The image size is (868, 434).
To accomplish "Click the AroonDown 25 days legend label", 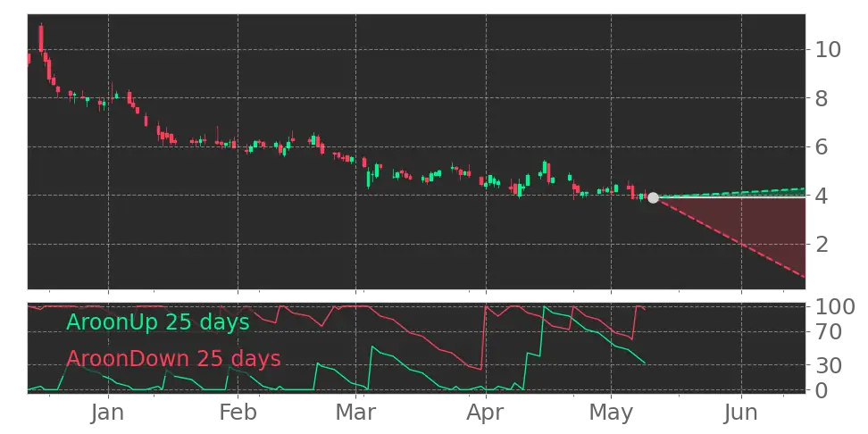I will point(173,359).
